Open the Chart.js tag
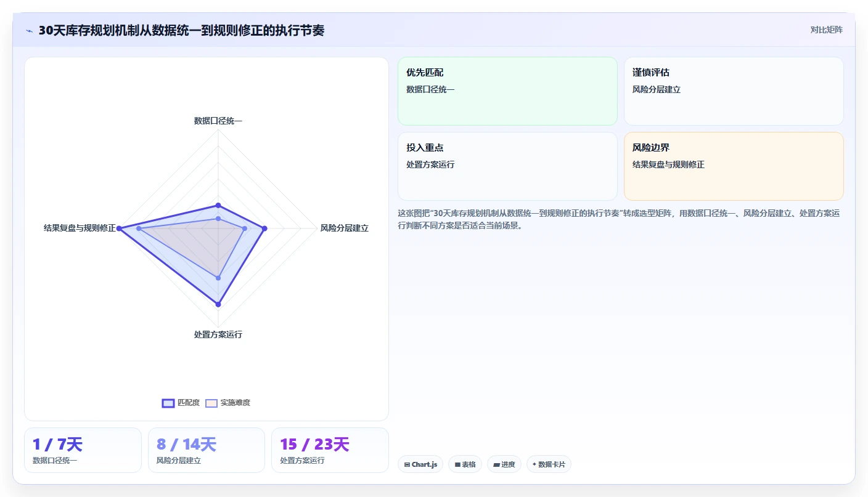This screenshot has height=497, width=868. [x=420, y=464]
